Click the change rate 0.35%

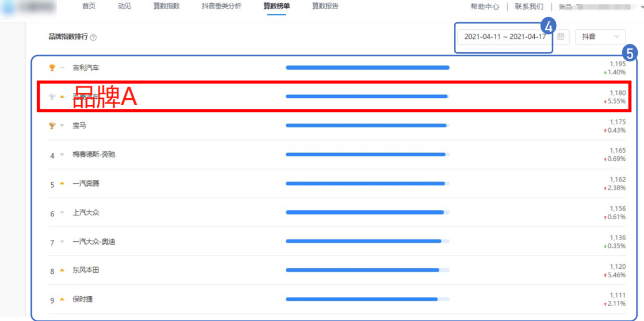(616, 246)
